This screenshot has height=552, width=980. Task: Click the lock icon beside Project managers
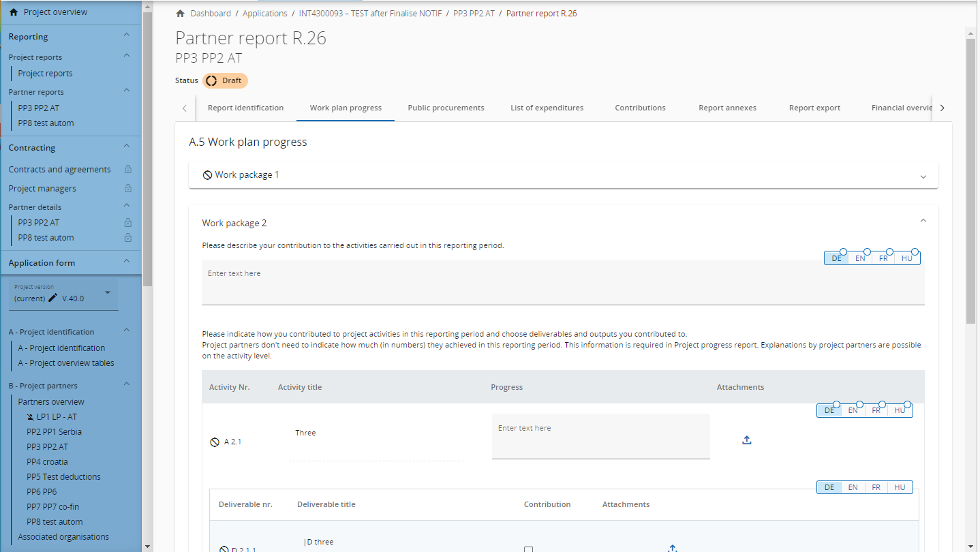(127, 189)
